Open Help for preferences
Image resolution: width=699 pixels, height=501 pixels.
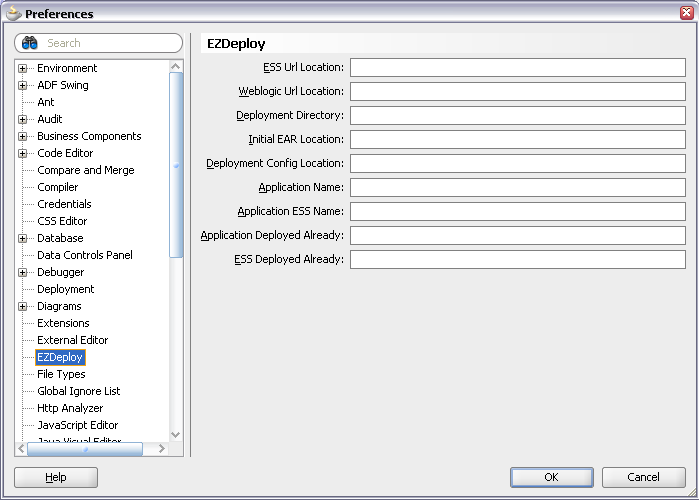click(x=56, y=477)
